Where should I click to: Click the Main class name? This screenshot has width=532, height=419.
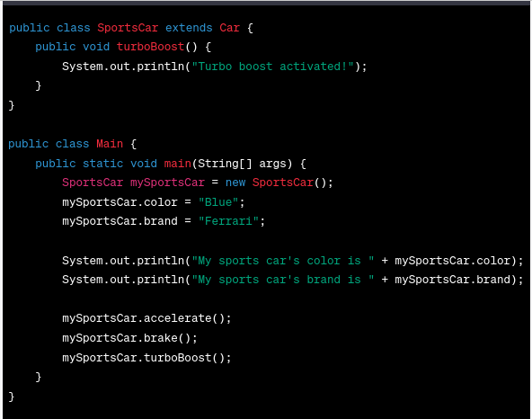pos(110,144)
